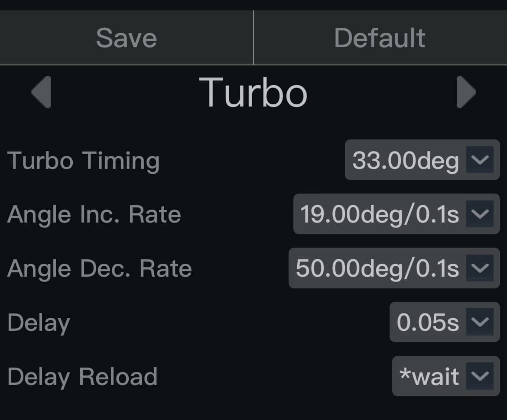
Task: Open the Delay chevron arrow
Action: (x=480, y=322)
